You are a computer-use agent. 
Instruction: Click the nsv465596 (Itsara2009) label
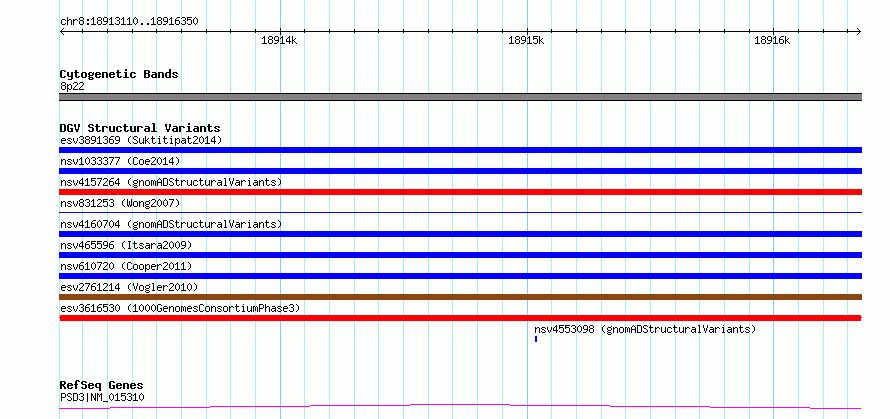[x=126, y=245]
